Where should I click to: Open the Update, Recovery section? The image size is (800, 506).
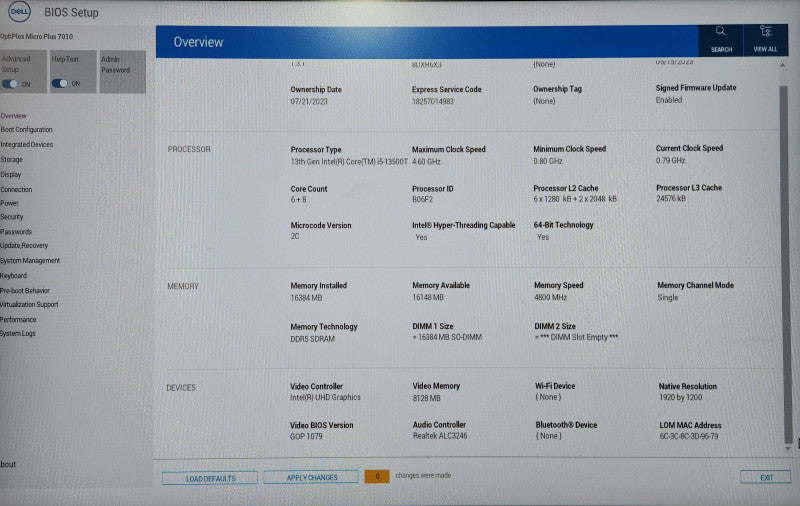click(x=24, y=245)
